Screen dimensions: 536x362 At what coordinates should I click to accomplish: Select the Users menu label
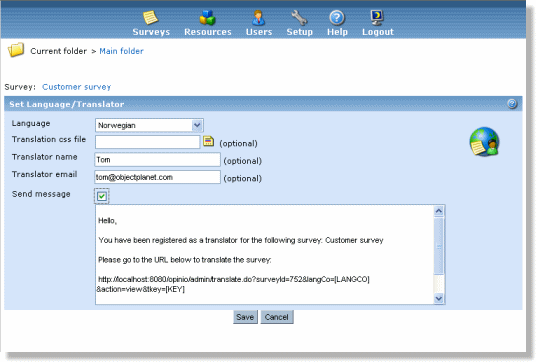pyautogui.click(x=259, y=32)
